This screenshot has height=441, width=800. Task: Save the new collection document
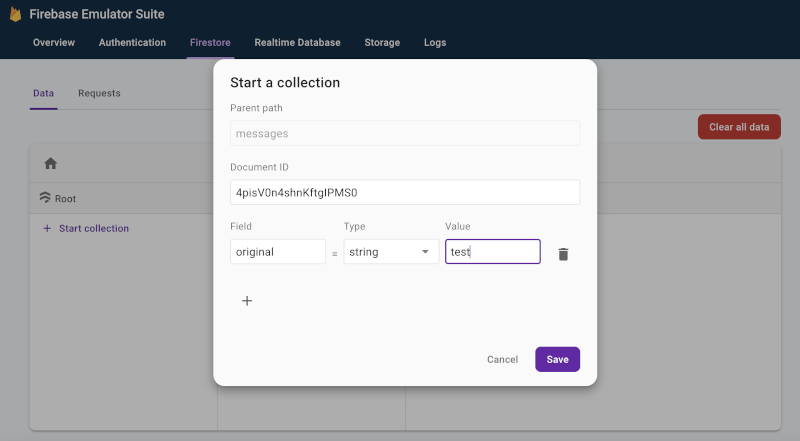point(557,359)
